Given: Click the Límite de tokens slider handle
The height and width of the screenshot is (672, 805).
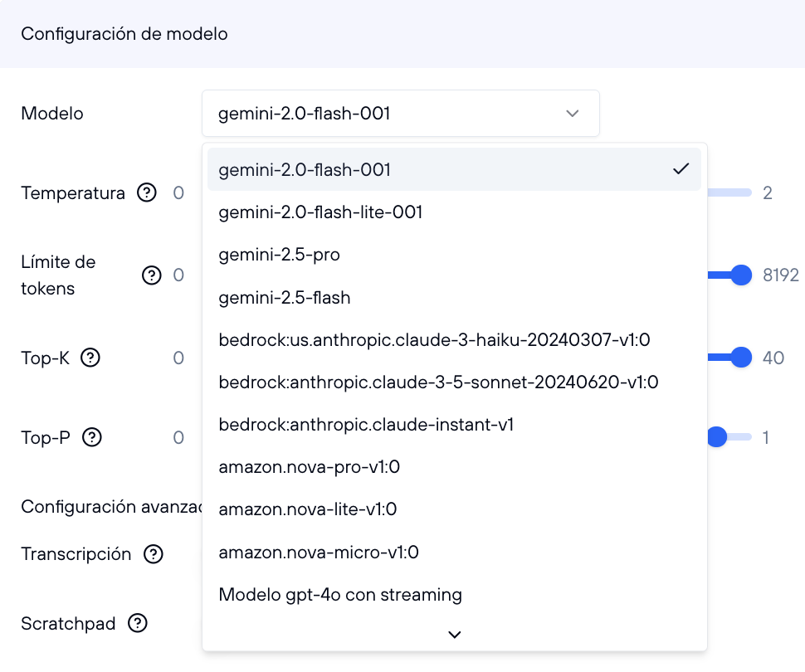Looking at the screenshot, I should 740,275.
